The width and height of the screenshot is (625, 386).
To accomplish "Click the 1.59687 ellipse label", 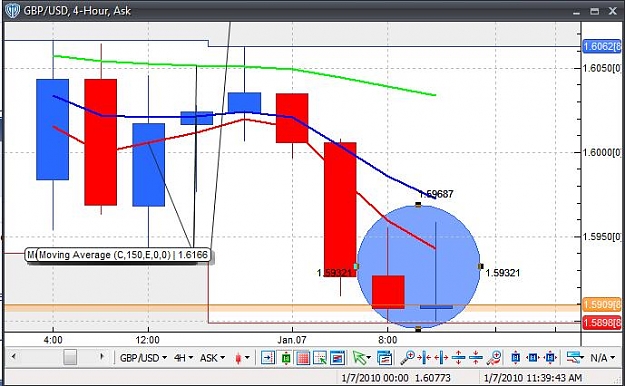I will click(x=436, y=194).
